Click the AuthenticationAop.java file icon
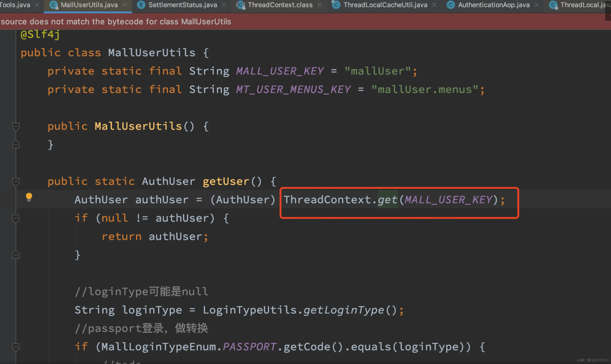This screenshot has height=364, width=611. [451, 5]
